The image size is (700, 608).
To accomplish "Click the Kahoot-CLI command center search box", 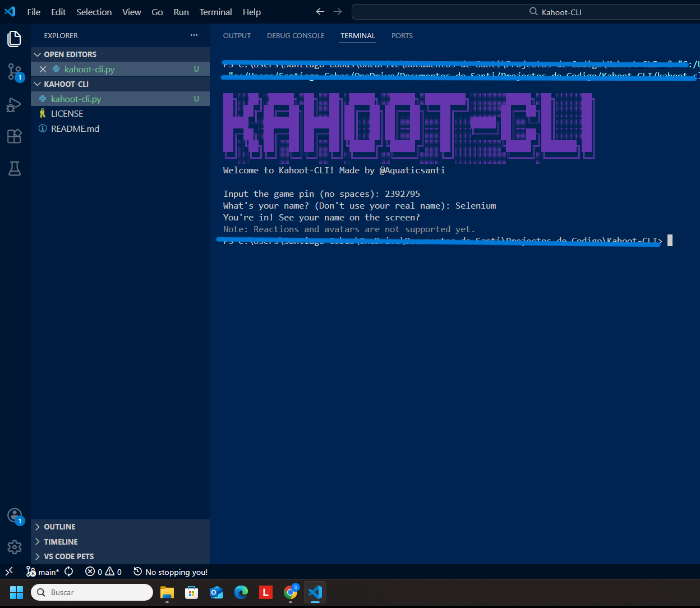I will 526,12.
